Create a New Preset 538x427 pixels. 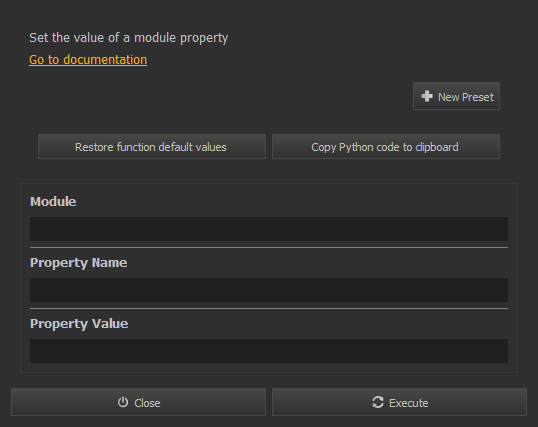(x=456, y=96)
